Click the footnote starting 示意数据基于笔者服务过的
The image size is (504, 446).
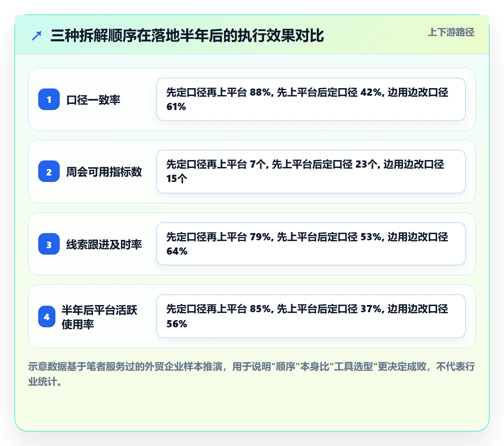(x=252, y=374)
